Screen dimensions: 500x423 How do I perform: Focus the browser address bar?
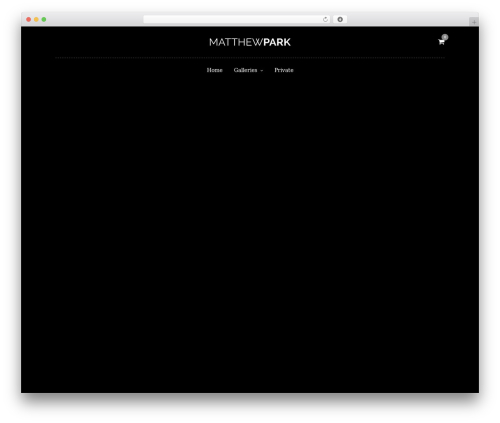click(237, 19)
